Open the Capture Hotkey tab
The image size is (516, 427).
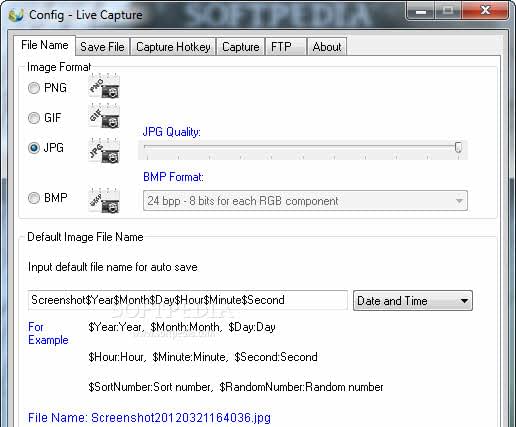pos(173,47)
